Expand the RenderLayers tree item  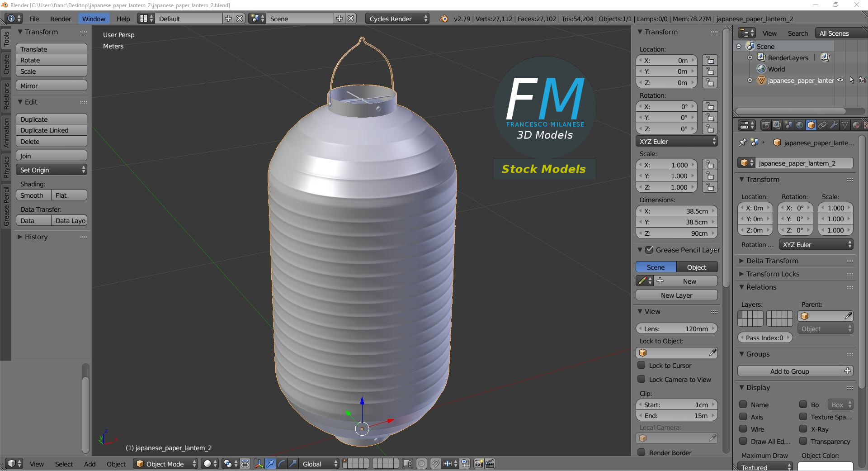coord(750,57)
